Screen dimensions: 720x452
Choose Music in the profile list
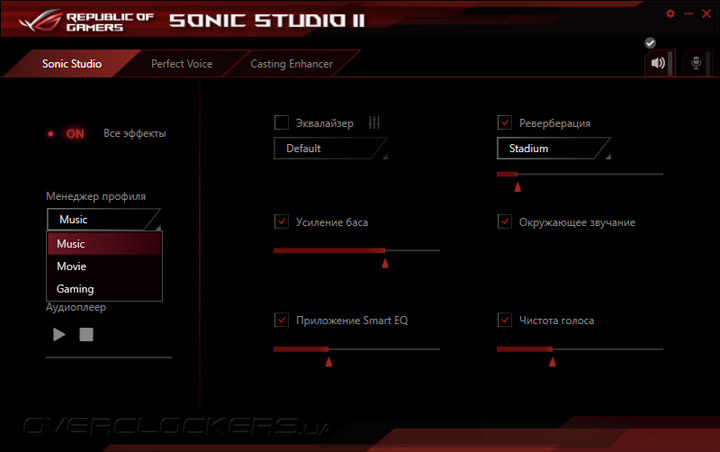tap(104, 243)
